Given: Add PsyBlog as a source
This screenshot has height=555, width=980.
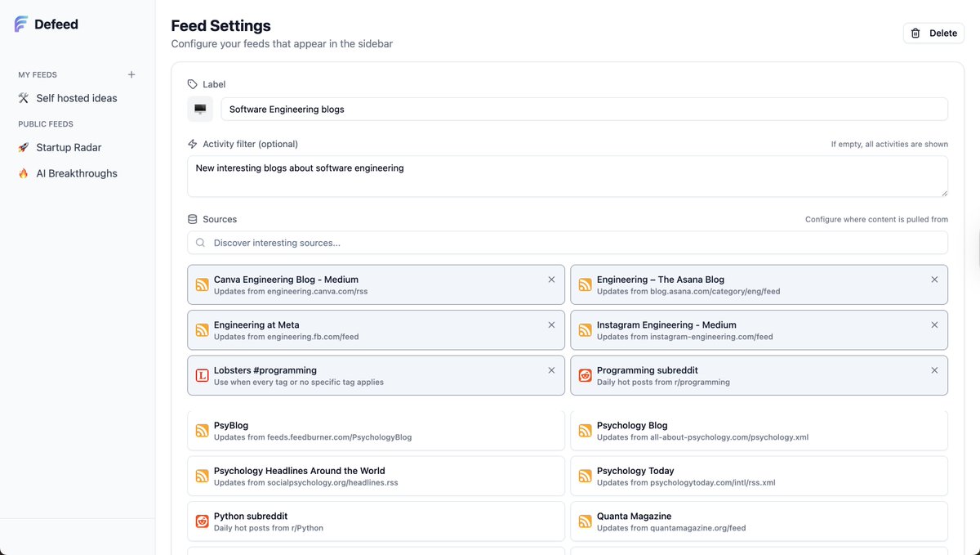Looking at the screenshot, I should [376, 431].
